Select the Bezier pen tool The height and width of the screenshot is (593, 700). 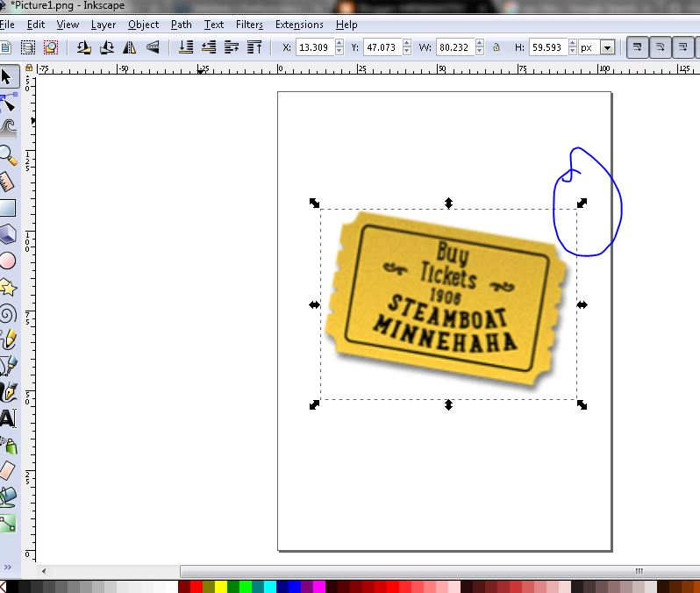8,366
